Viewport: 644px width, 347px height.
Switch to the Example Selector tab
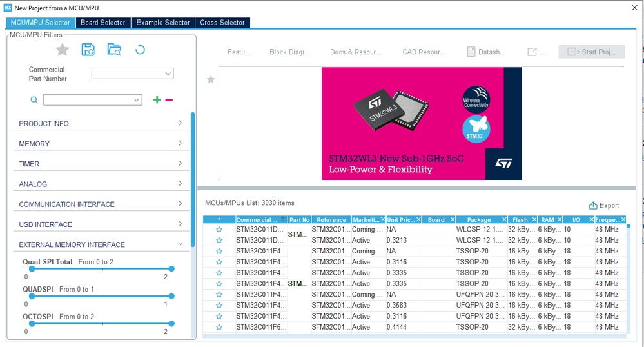point(163,23)
